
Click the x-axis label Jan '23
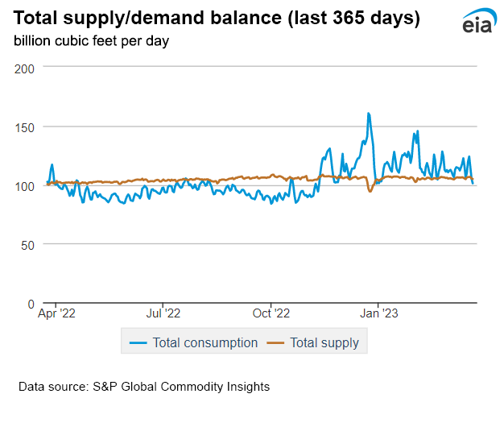coord(379,313)
